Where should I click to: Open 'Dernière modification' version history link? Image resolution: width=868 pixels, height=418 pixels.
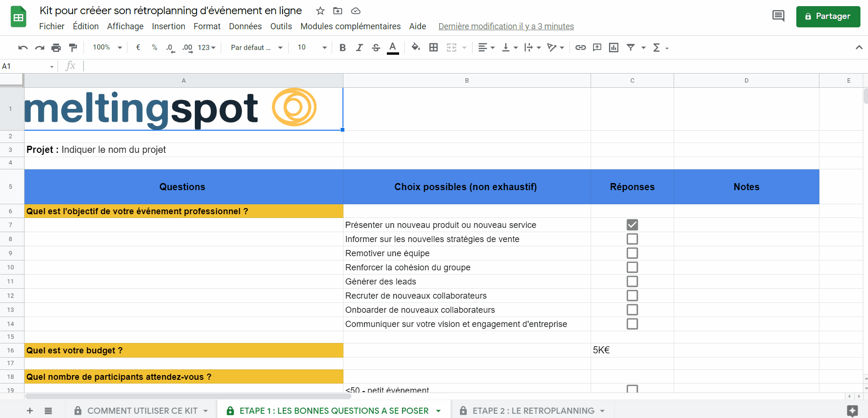506,26
